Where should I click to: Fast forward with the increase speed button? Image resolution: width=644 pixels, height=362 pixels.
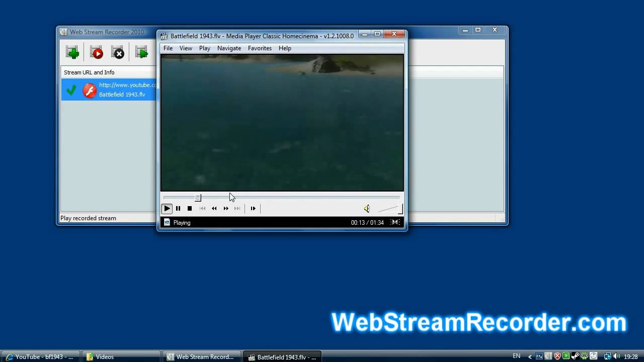click(226, 208)
